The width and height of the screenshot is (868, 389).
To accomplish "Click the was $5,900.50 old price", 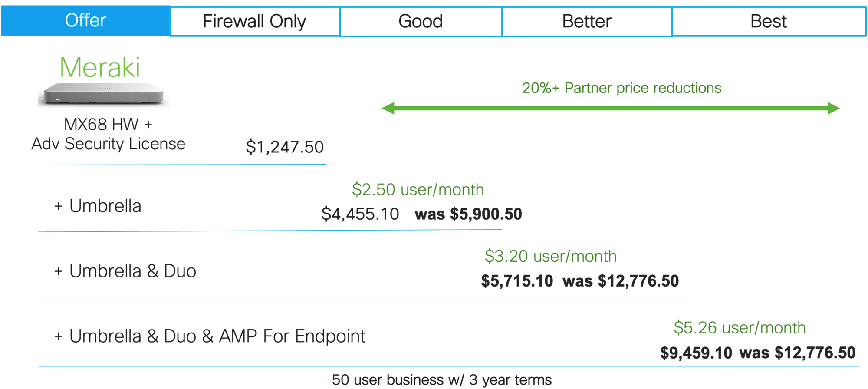I will pyautogui.click(x=468, y=214).
